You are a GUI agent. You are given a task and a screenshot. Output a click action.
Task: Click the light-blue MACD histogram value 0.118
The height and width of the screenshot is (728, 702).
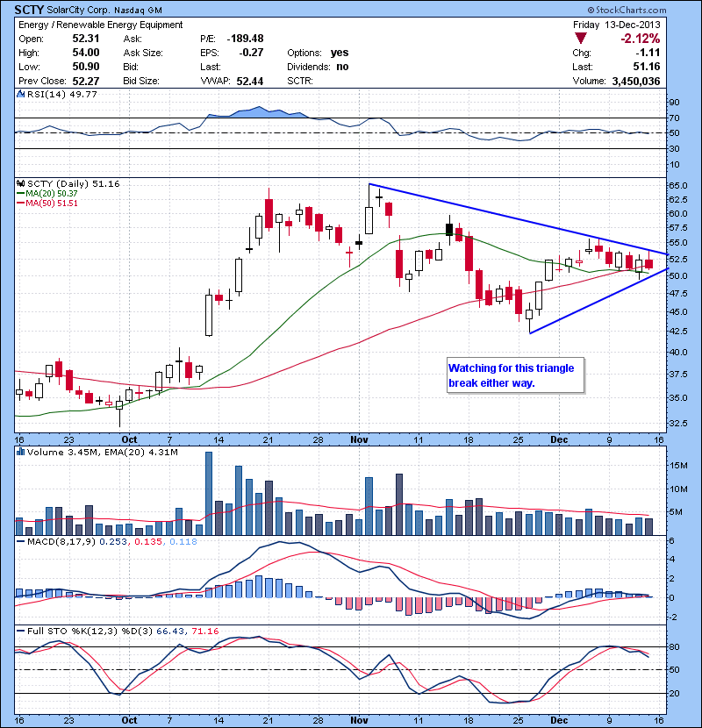(x=183, y=542)
